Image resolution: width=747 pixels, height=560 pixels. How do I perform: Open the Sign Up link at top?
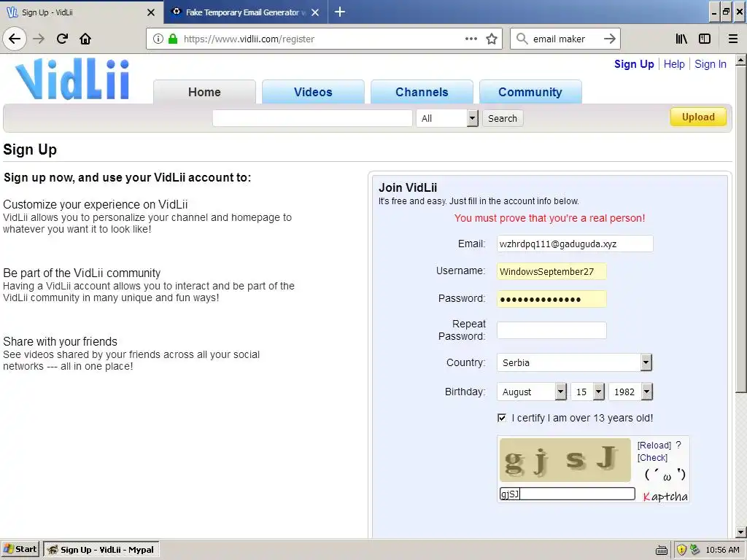634,64
